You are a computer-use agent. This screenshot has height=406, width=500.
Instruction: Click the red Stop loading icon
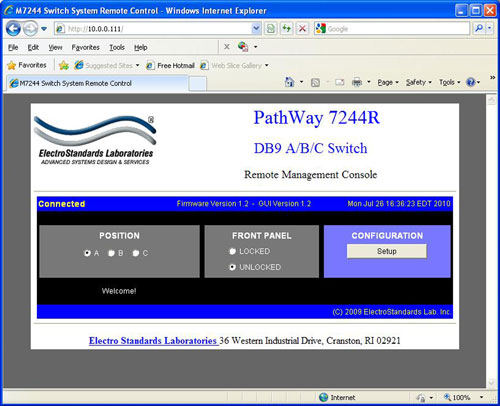coord(302,29)
